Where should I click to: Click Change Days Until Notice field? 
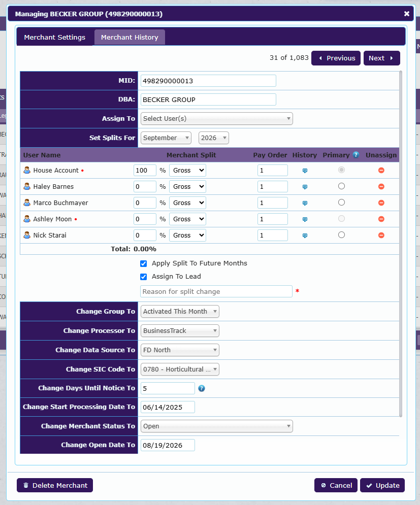click(168, 388)
